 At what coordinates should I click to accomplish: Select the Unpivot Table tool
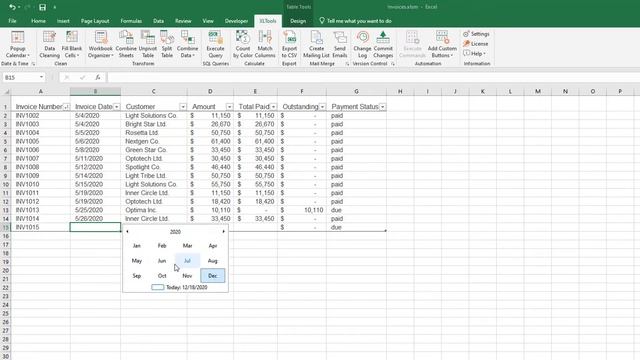pyautogui.click(x=148, y=44)
